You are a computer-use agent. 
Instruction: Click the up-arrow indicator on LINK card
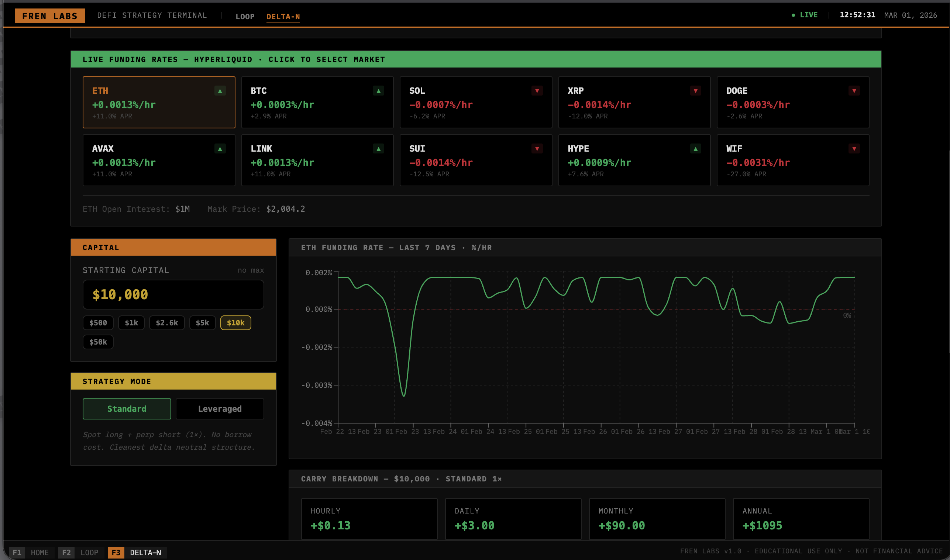coord(379,149)
